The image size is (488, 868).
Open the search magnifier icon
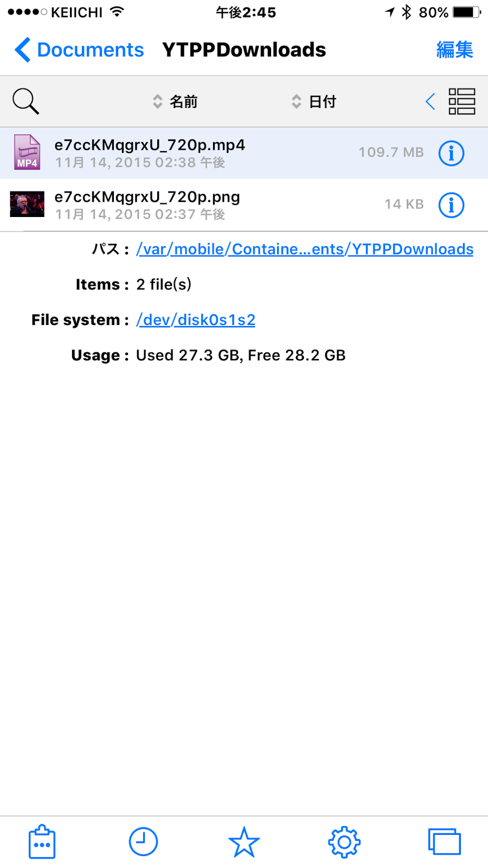coord(25,101)
